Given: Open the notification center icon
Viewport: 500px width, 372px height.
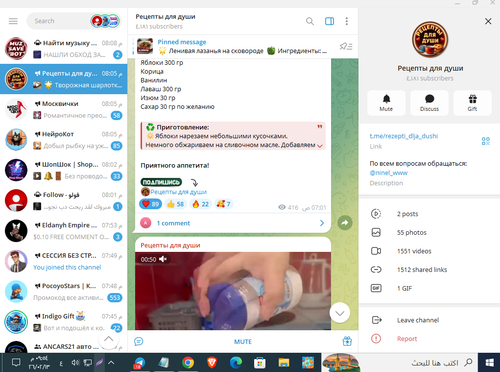Looking at the screenshot, I should [x=16, y=363].
